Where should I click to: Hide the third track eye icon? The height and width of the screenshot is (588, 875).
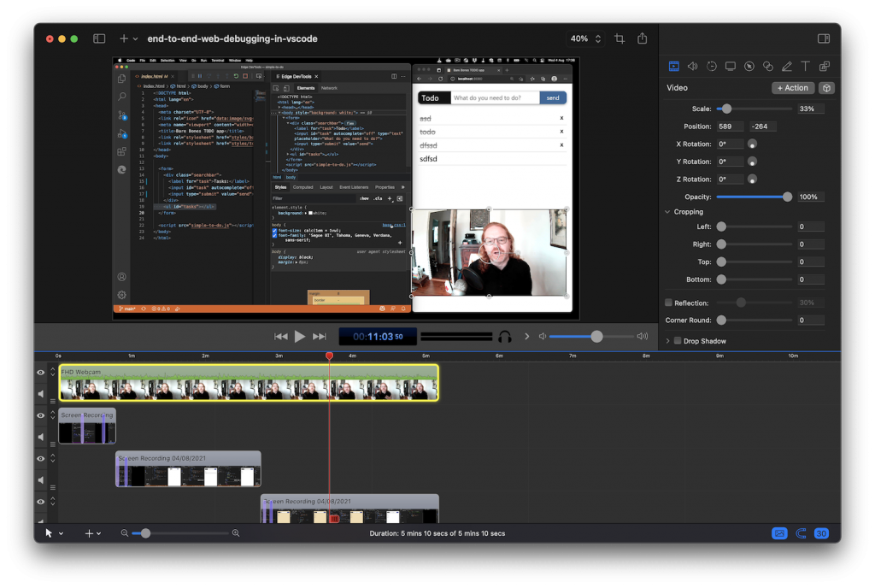point(41,459)
